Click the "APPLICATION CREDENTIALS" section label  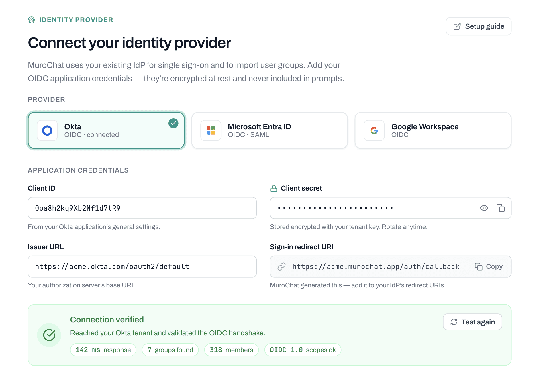tap(78, 170)
